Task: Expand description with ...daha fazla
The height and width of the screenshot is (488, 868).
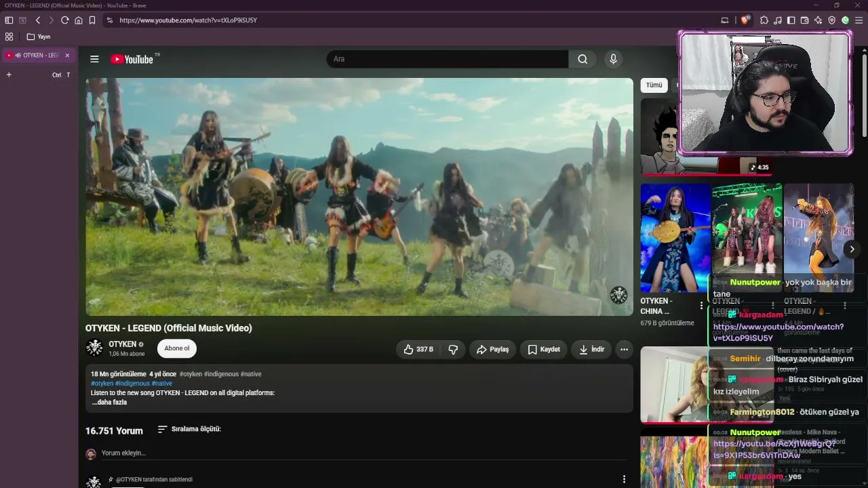Action: (x=110, y=402)
